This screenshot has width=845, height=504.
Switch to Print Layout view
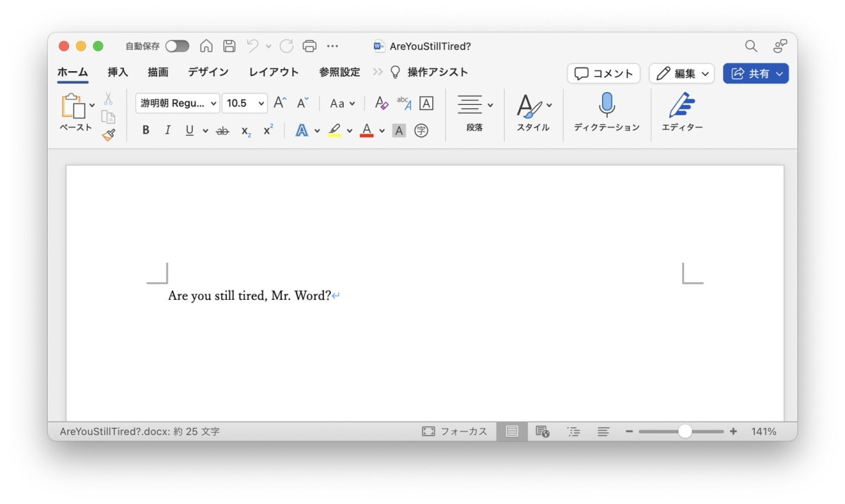tap(512, 431)
